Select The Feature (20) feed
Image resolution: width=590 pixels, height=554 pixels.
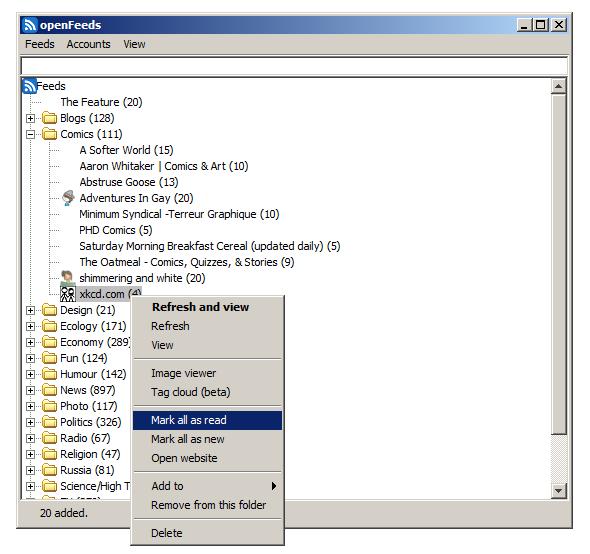coord(101,102)
